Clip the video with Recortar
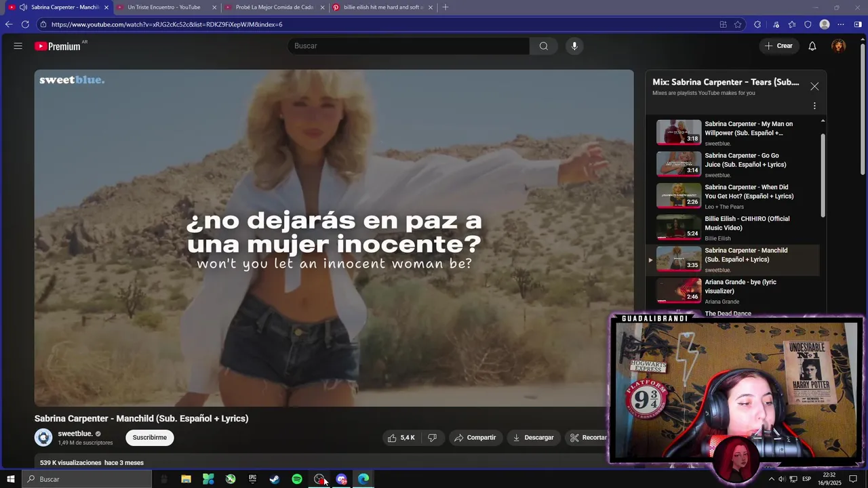 pos(587,438)
